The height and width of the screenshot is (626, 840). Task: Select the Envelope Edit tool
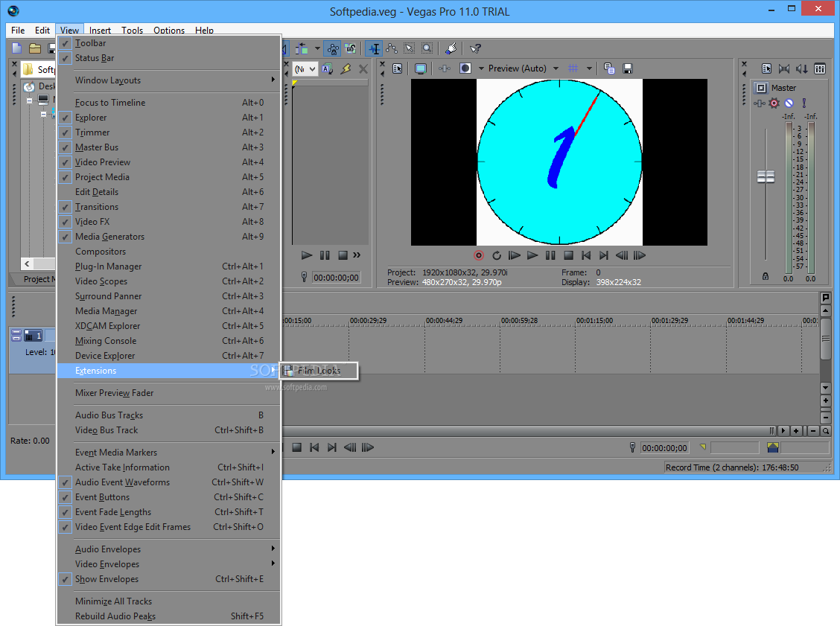[x=392, y=48]
